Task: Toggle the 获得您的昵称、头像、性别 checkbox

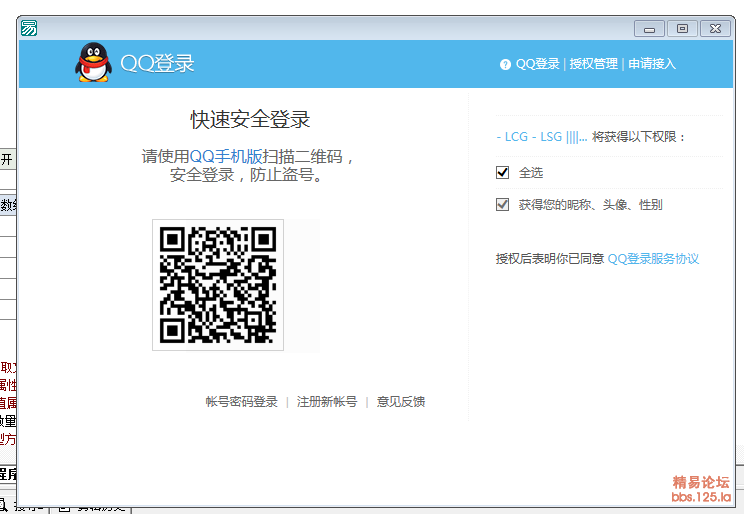Action: tap(503, 205)
